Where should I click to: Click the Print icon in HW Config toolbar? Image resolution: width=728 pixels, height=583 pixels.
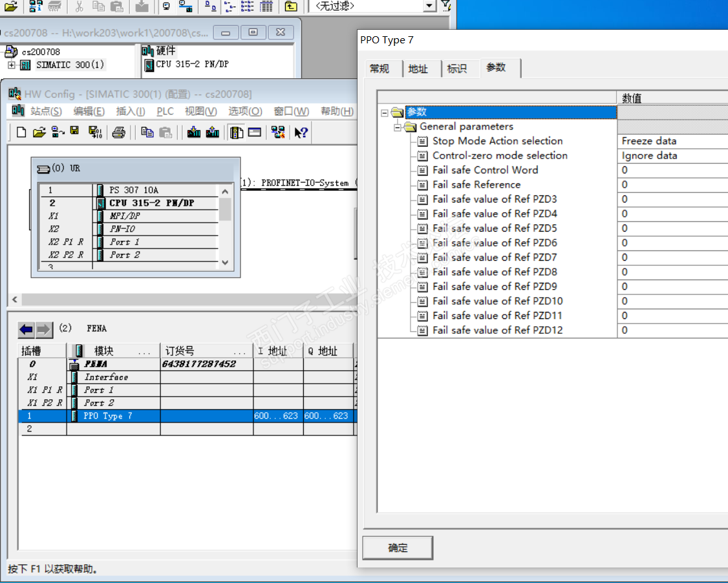119,133
